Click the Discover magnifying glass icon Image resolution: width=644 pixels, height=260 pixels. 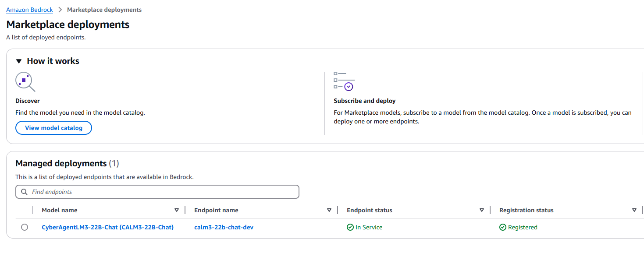[25, 81]
